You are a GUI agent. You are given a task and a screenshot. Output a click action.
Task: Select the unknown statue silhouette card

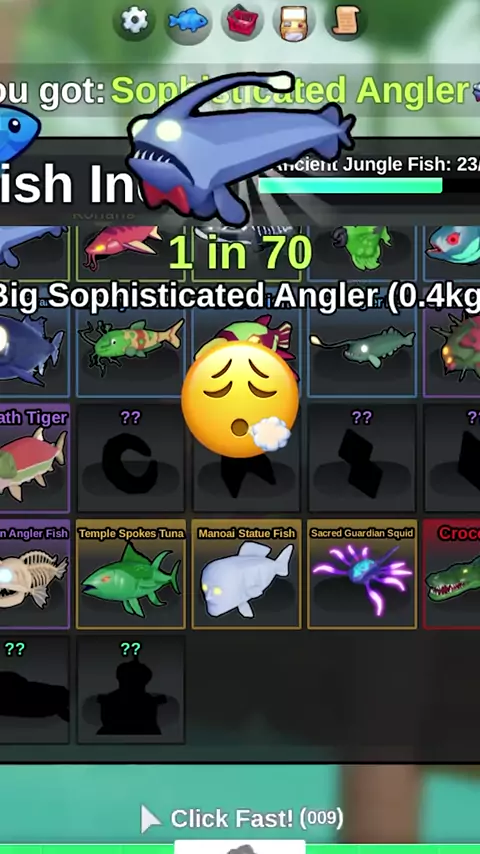(131, 690)
